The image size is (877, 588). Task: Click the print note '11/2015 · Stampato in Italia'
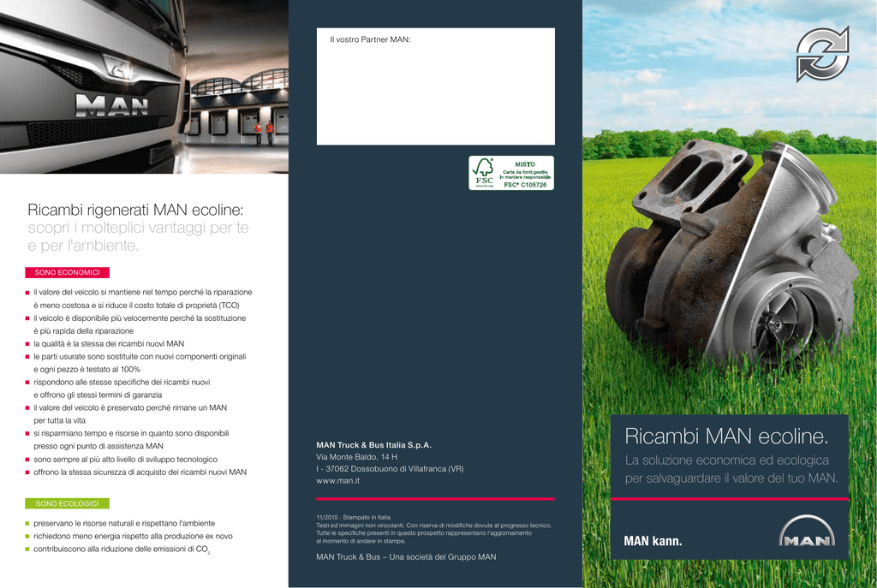354,518
